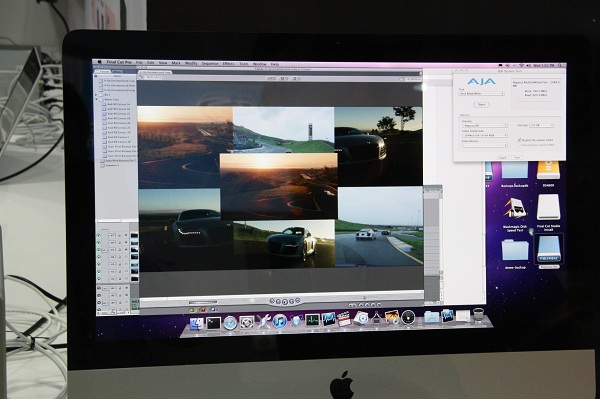Image resolution: width=600 pixels, height=399 pixels.
Task: Open Safari compass icon in dock
Action: pyautogui.click(x=230, y=323)
